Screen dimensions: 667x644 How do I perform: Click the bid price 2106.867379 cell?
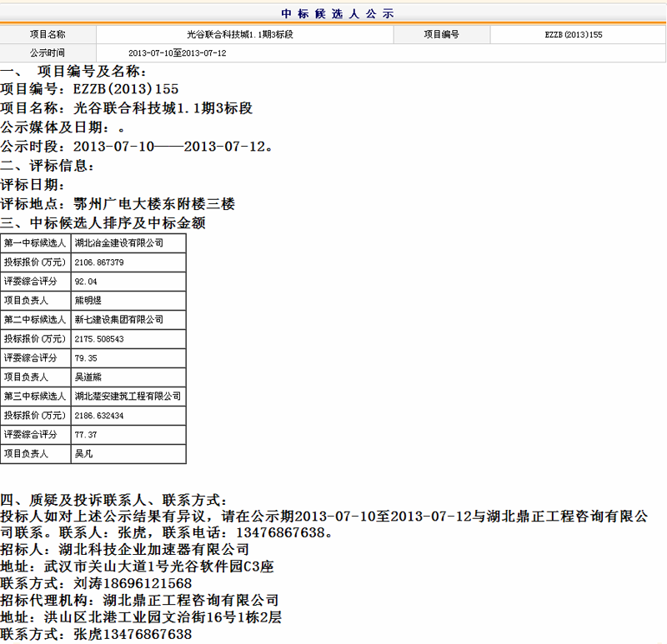click(x=99, y=262)
